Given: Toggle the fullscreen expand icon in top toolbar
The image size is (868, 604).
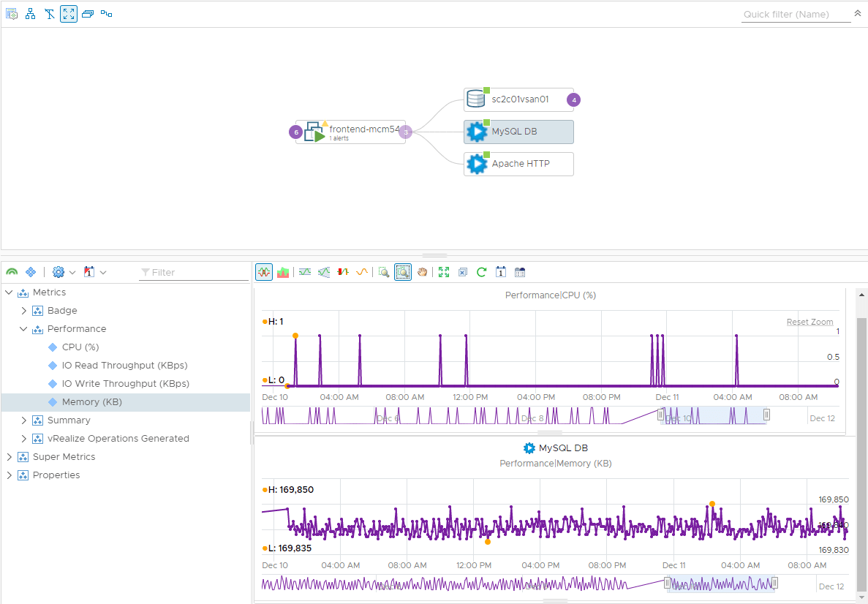Looking at the screenshot, I should [x=68, y=13].
